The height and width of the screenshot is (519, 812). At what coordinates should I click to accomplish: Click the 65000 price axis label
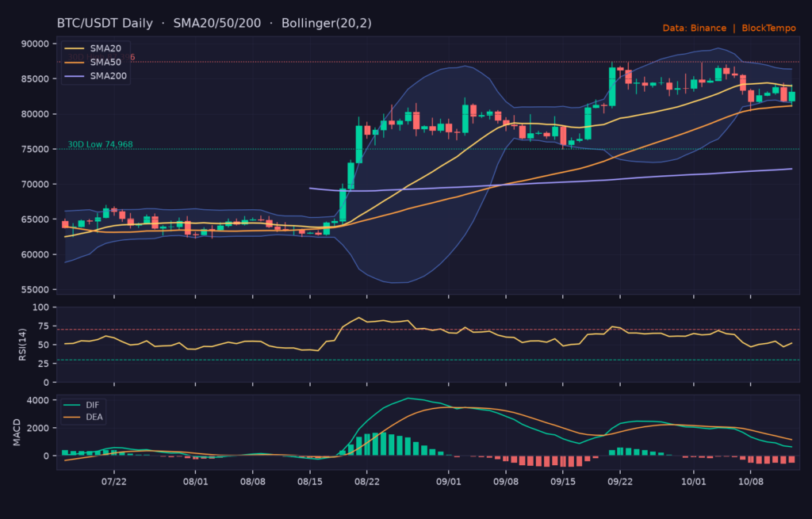pyautogui.click(x=35, y=219)
